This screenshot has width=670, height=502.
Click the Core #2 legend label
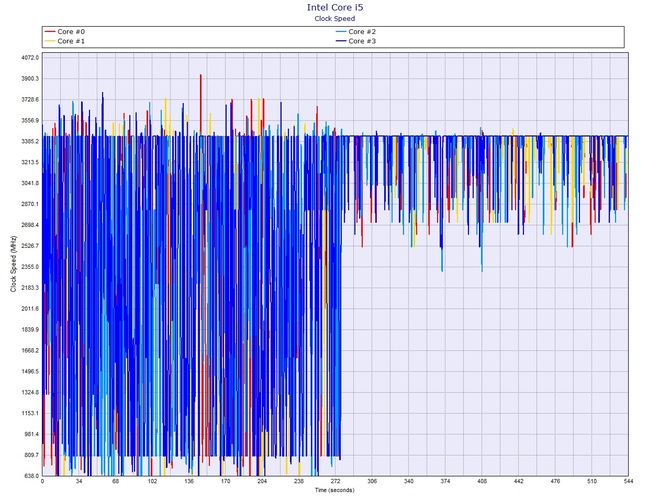point(362,32)
